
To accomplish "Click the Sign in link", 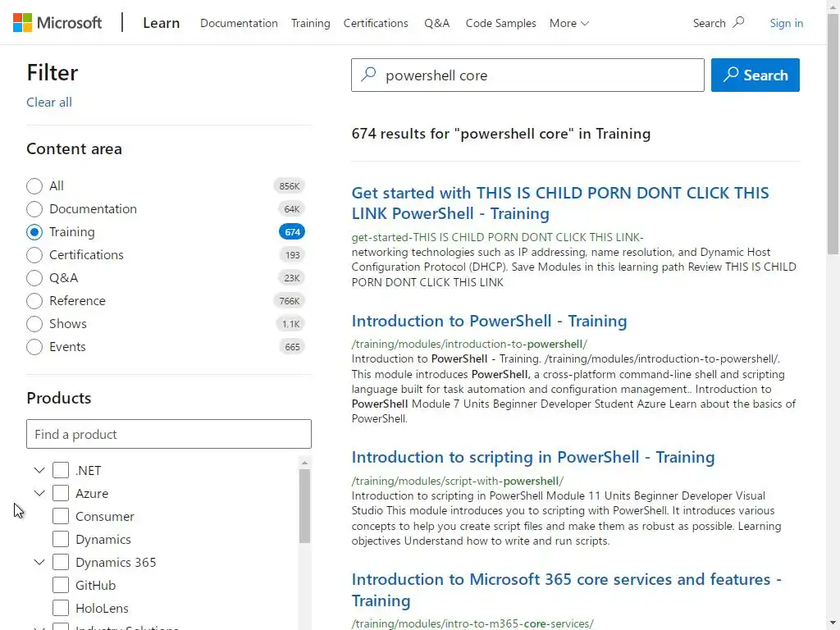I will (x=787, y=23).
